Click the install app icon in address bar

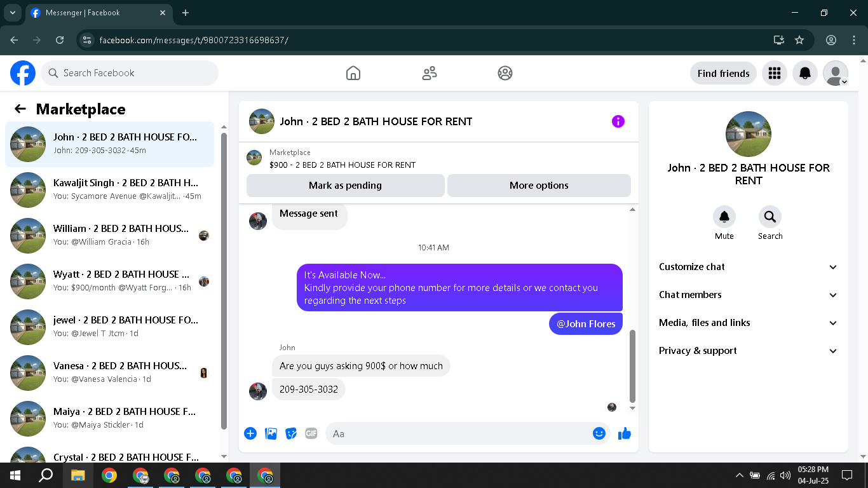coord(779,40)
